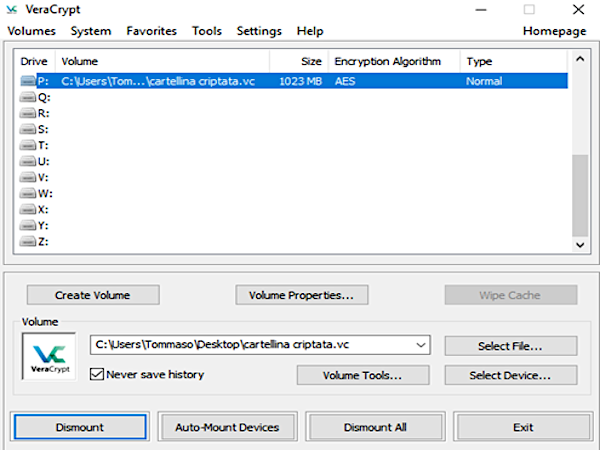Click the VeraCrypt logo in Volume section

[49, 357]
